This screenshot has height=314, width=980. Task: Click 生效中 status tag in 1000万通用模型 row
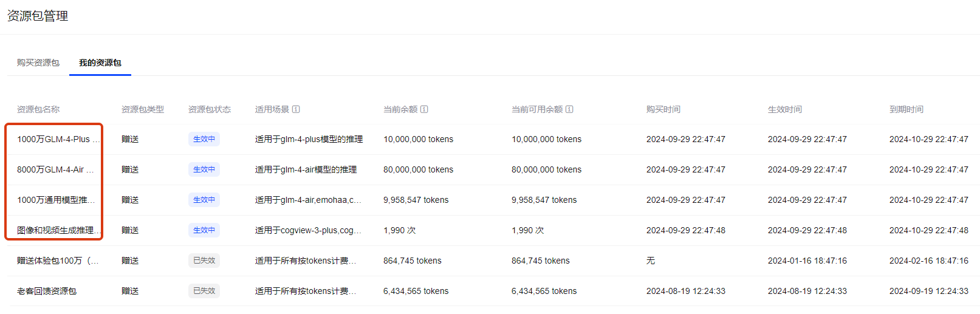pyautogui.click(x=204, y=200)
